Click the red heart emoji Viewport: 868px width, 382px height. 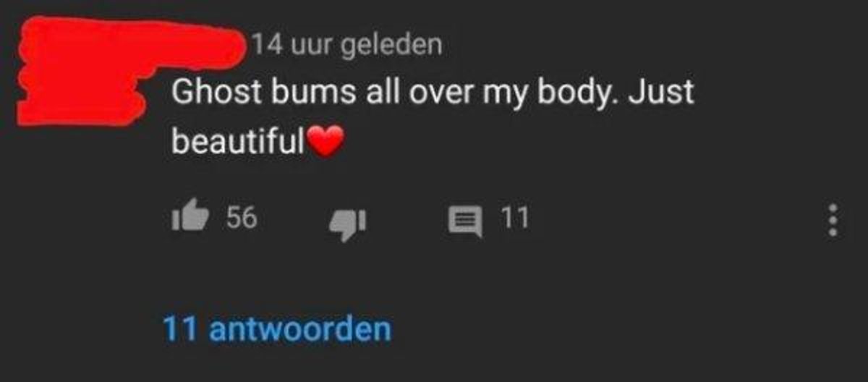click(324, 144)
